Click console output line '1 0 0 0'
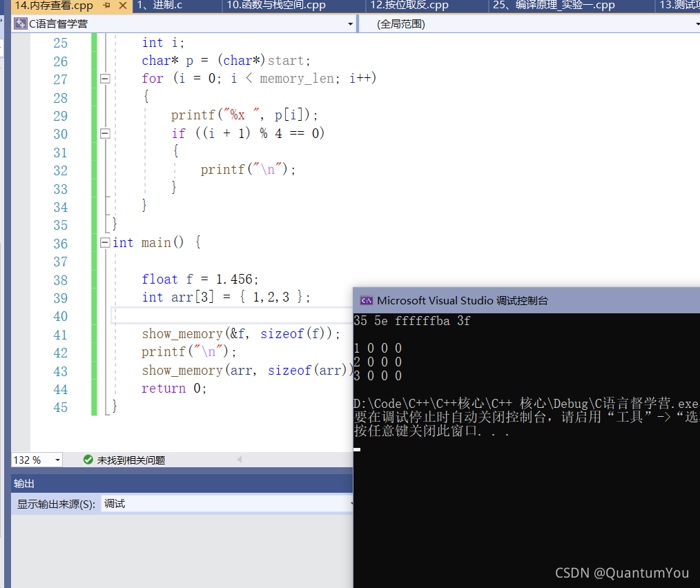 coord(378,349)
